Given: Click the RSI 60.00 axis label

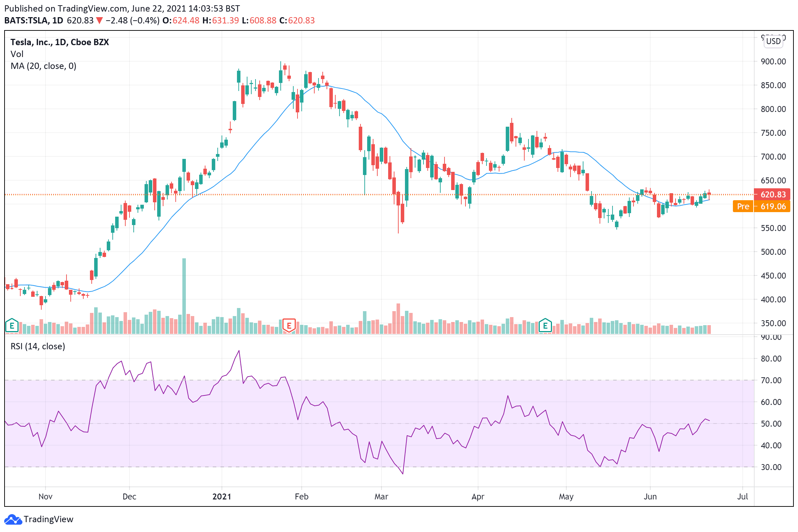Looking at the screenshot, I should (771, 402).
